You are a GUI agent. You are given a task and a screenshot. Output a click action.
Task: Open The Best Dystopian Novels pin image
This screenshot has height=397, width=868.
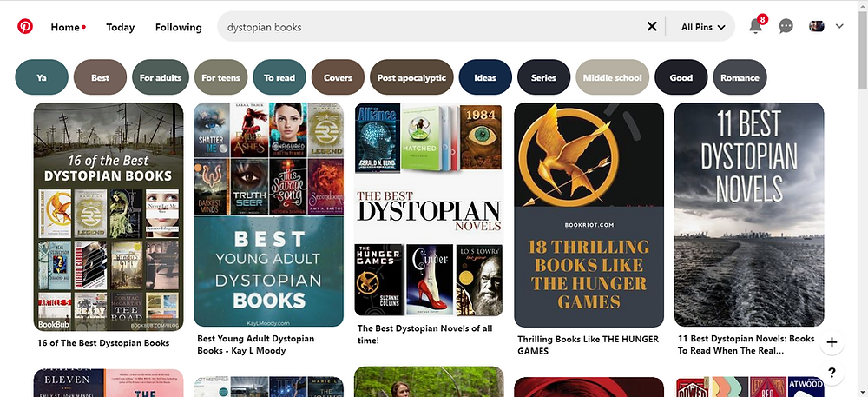(429, 209)
